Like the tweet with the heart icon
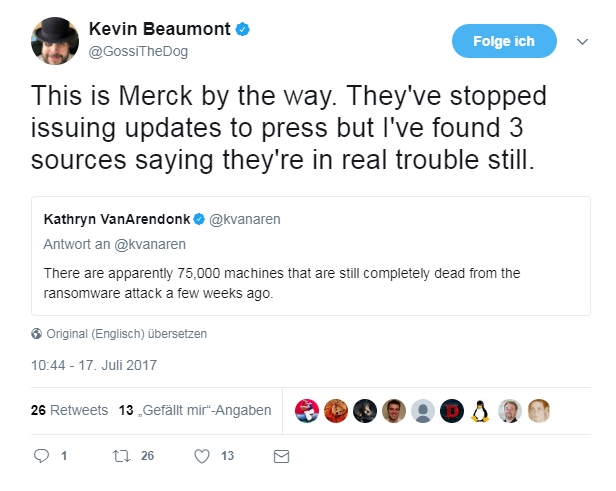 pos(202,456)
